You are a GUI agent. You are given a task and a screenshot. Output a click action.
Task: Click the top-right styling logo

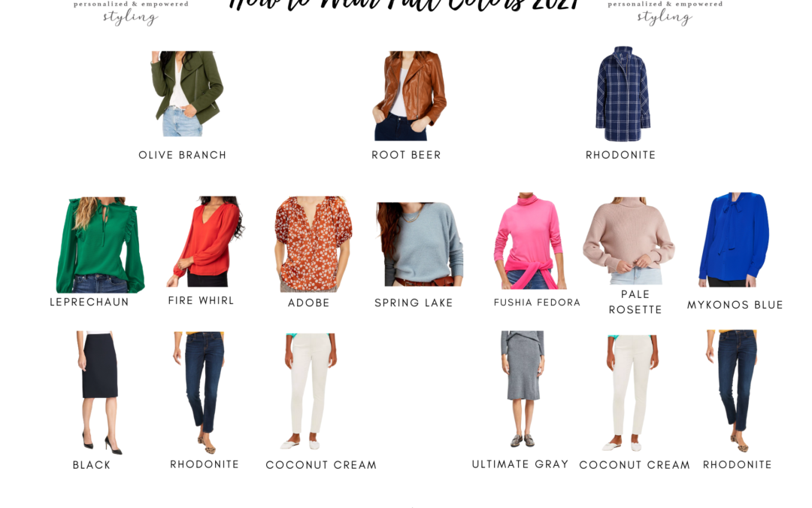(665, 13)
